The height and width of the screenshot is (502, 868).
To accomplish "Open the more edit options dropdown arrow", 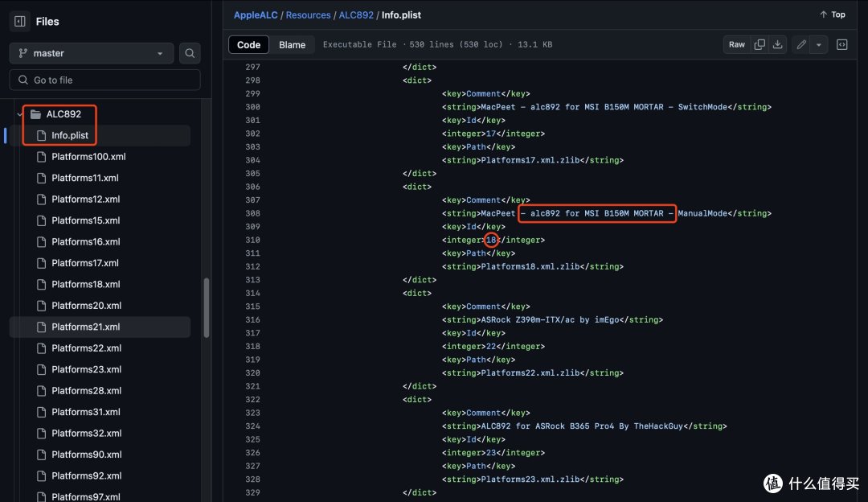I will pos(819,44).
